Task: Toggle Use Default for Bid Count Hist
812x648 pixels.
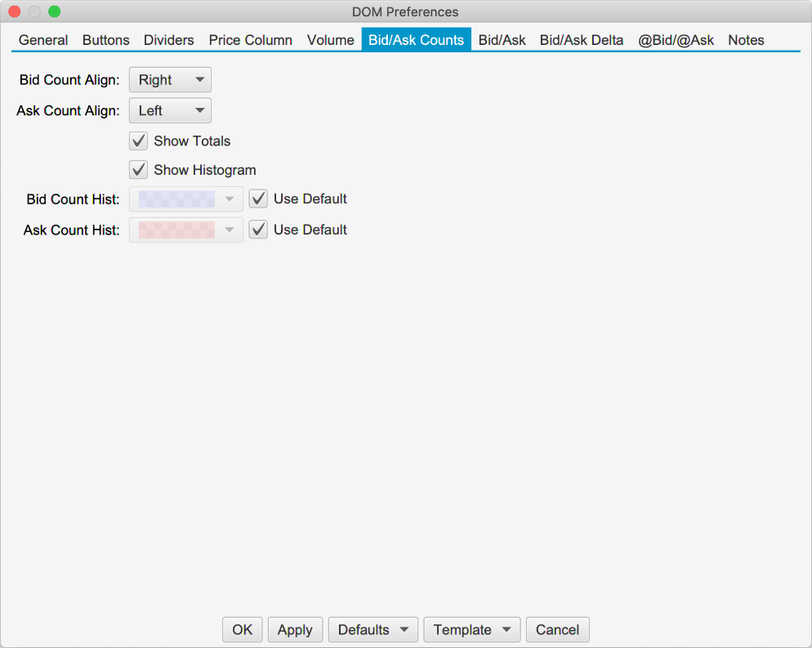Action: click(x=259, y=199)
